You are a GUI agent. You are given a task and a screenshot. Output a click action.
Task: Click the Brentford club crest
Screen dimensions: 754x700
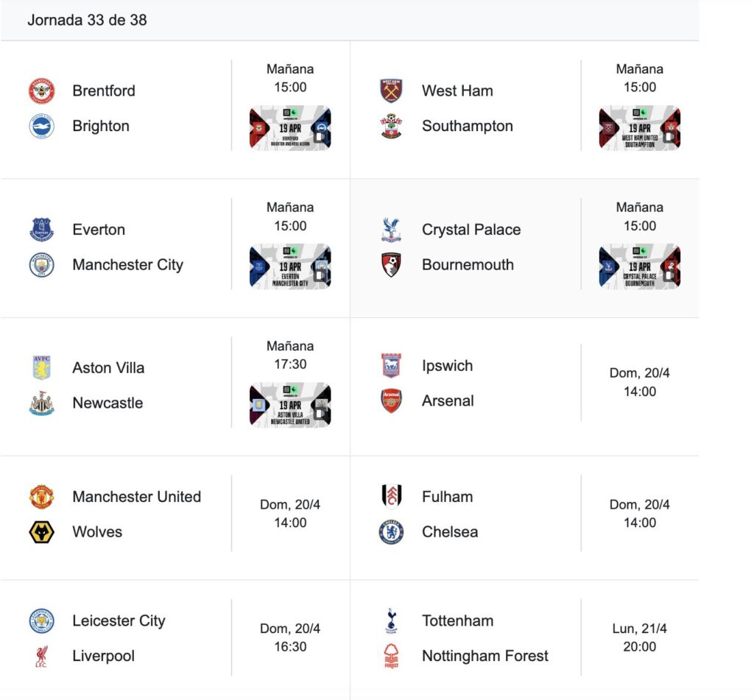pos(42,91)
